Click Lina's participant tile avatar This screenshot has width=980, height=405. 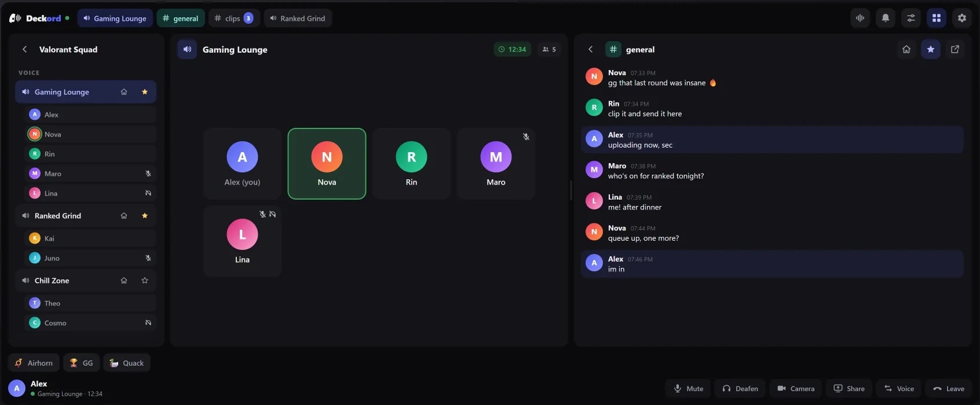(242, 234)
